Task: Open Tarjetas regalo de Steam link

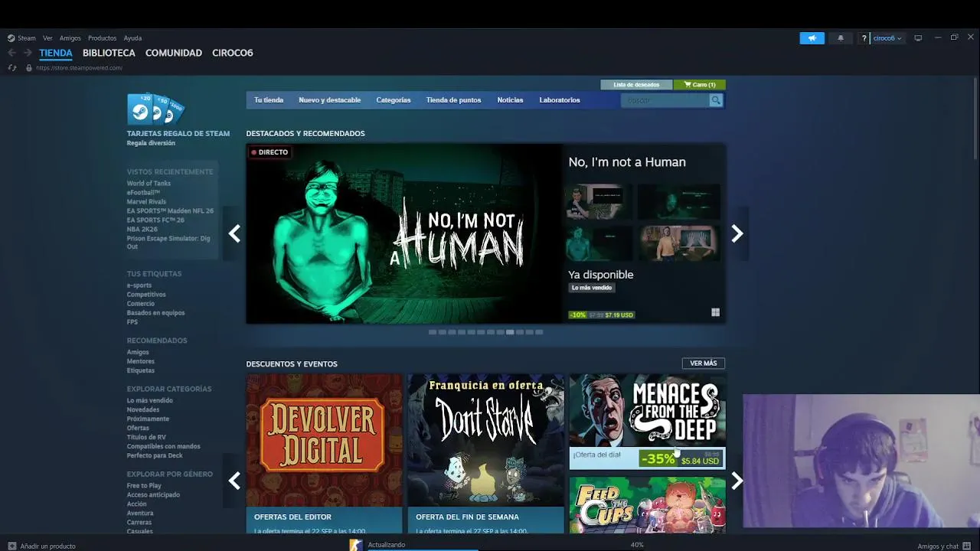Action: click(x=178, y=133)
